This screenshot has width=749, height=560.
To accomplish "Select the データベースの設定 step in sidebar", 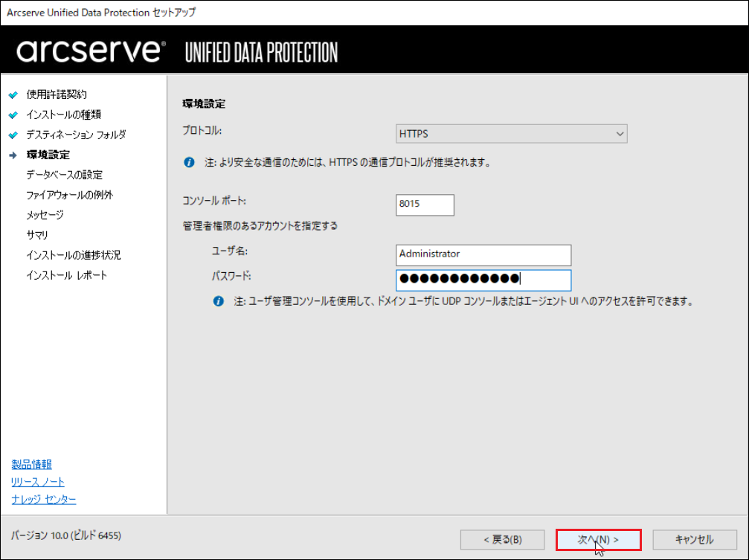I will click(x=65, y=175).
